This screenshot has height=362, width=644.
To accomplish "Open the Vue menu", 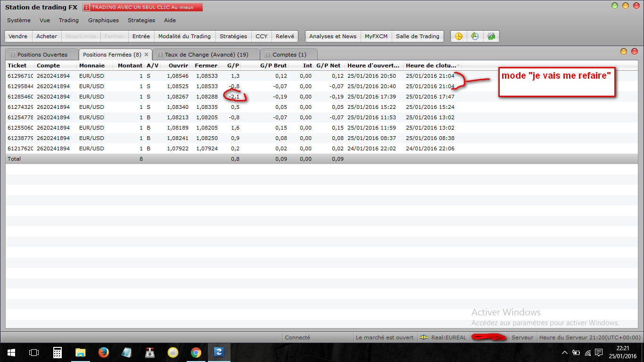I will click(45, 20).
